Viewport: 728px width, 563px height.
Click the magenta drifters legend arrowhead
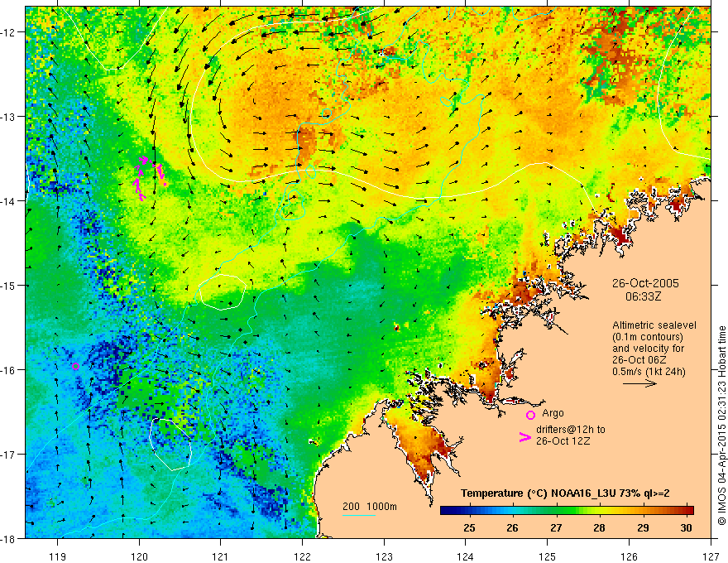click(x=524, y=436)
